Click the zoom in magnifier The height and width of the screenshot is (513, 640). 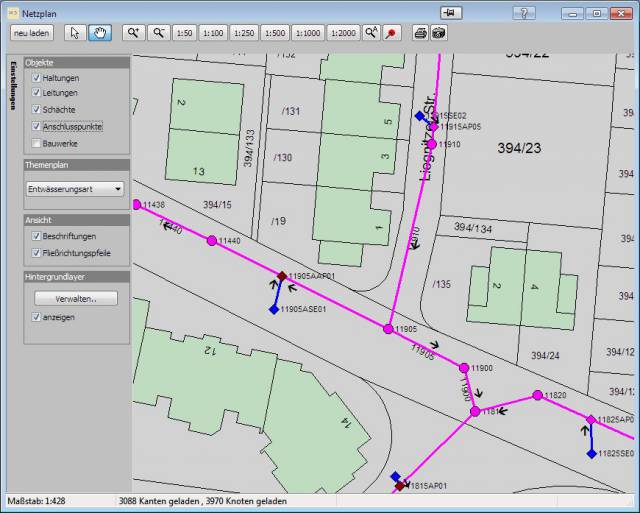134,33
